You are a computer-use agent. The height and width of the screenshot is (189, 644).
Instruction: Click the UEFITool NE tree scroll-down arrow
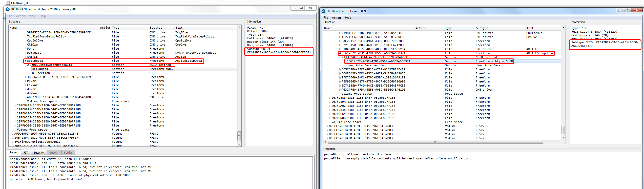239,144
